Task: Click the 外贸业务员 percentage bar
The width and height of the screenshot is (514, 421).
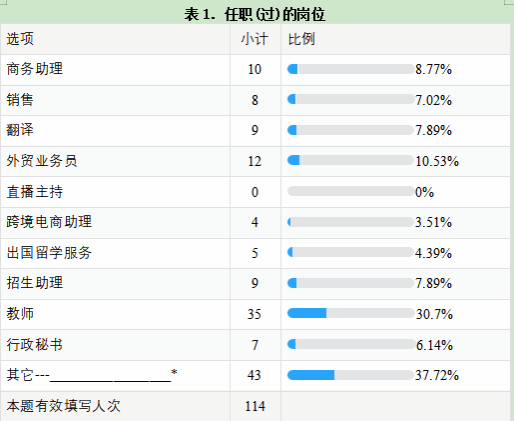Action: click(x=351, y=160)
